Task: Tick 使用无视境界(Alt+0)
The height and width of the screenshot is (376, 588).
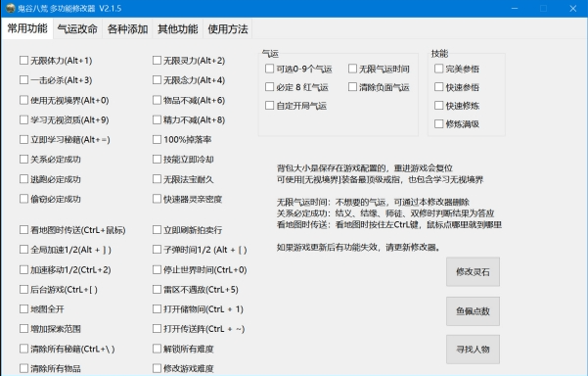Action: (x=24, y=100)
